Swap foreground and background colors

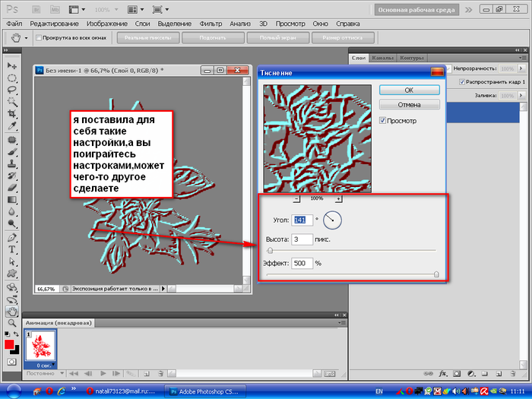point(16,334)
